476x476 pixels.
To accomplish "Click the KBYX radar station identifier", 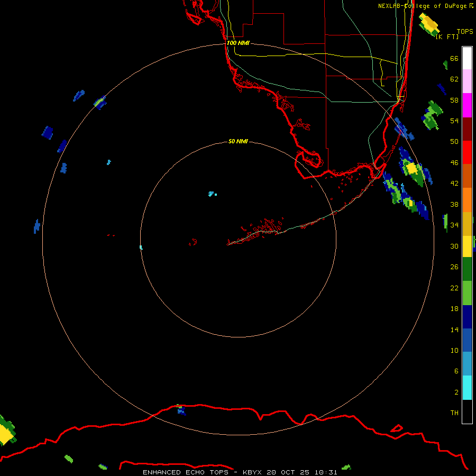I will (252, 472).
